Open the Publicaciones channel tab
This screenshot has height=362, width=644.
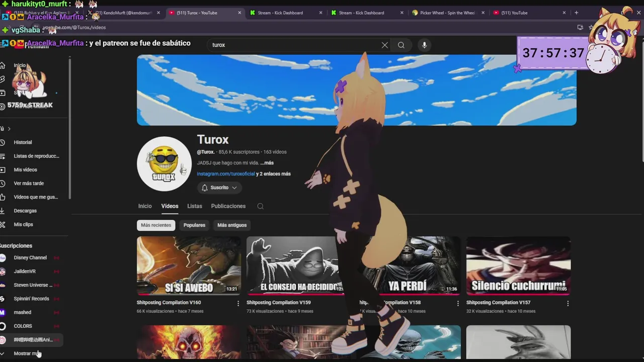pos(228,206)
